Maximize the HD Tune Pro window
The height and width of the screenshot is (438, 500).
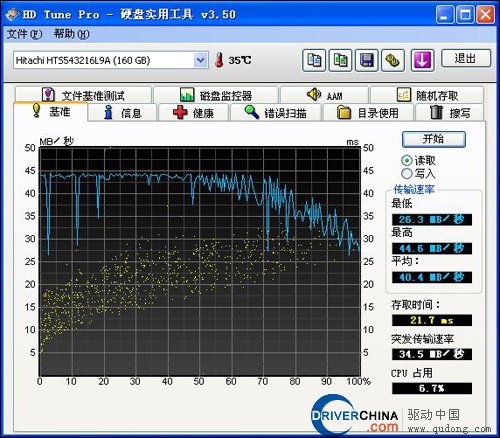(x=465, y=14)
